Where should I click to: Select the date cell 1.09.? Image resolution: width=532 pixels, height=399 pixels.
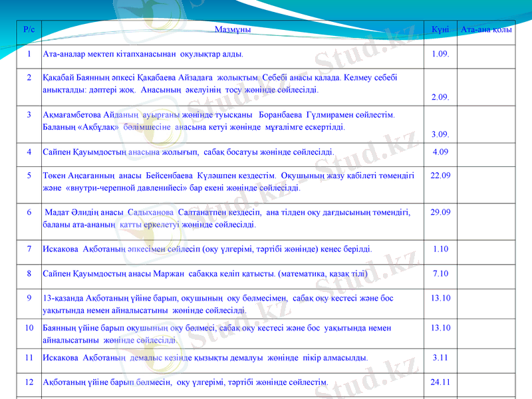440,54
